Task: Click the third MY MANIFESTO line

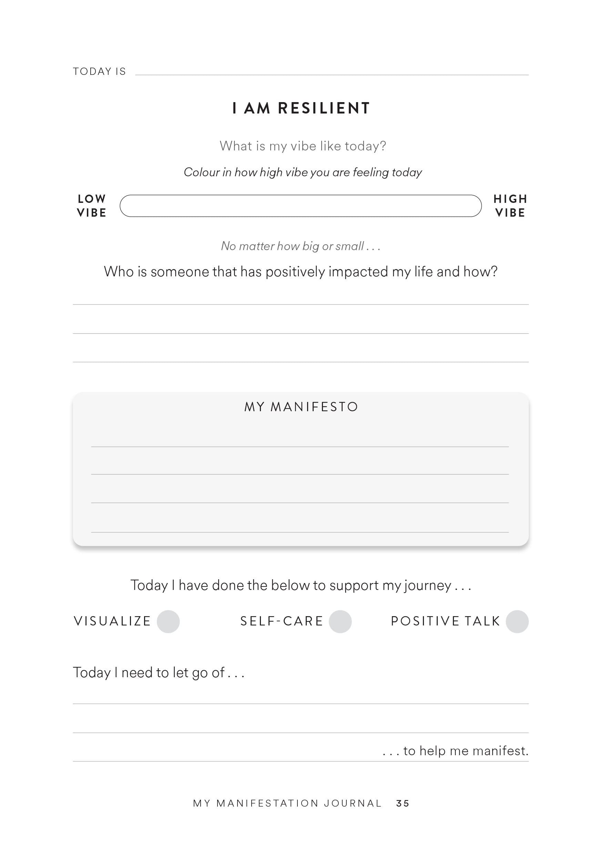Action: click(x=299, y=495)
